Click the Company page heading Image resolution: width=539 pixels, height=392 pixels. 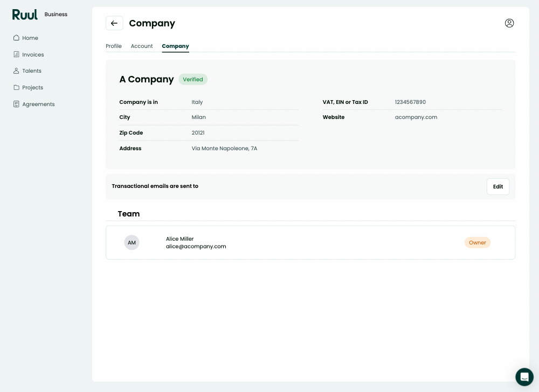152,23
